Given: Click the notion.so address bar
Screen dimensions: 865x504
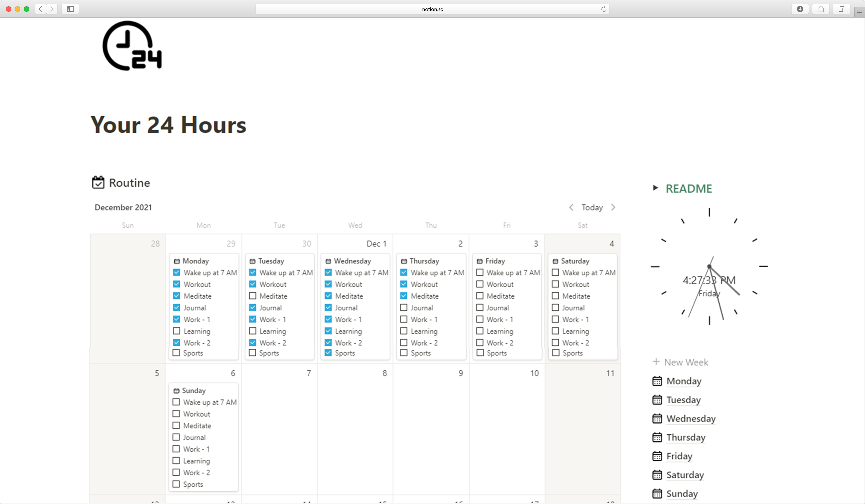Looking at the screenshot, I should tap(432, 9).
